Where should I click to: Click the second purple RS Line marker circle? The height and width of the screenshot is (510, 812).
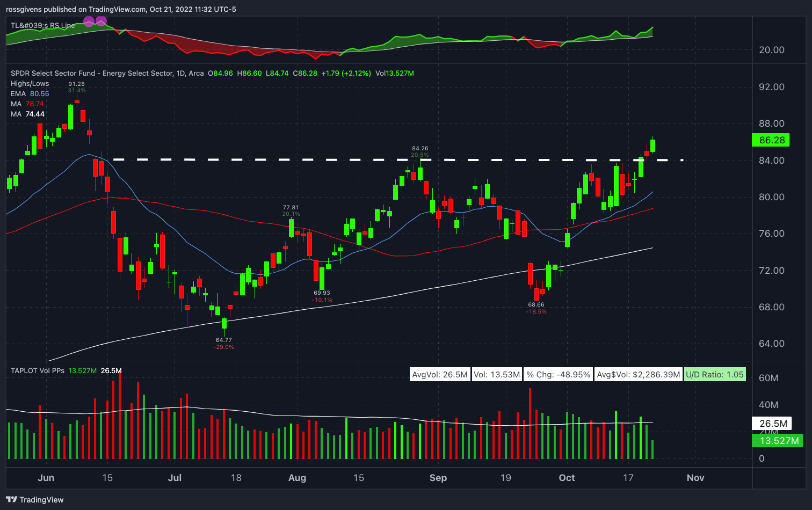coord(101,21)
